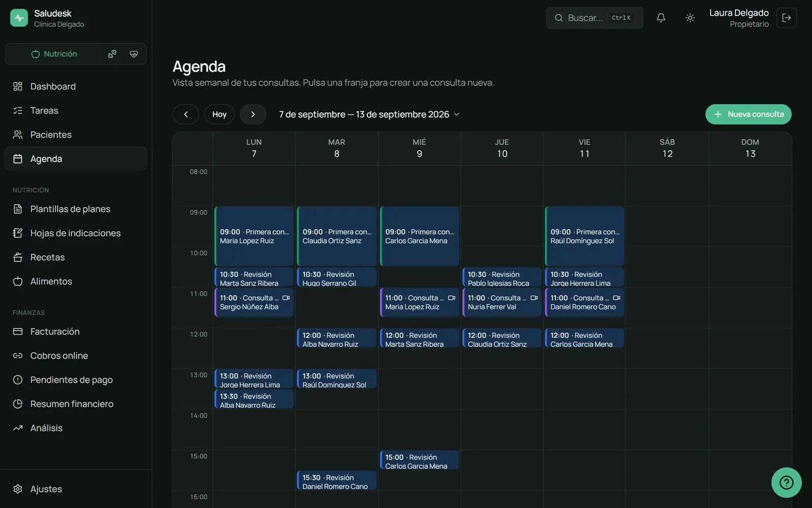Open 12:00 Revisión Claudia Ortiz Sanz

click(x=502, y=338)
